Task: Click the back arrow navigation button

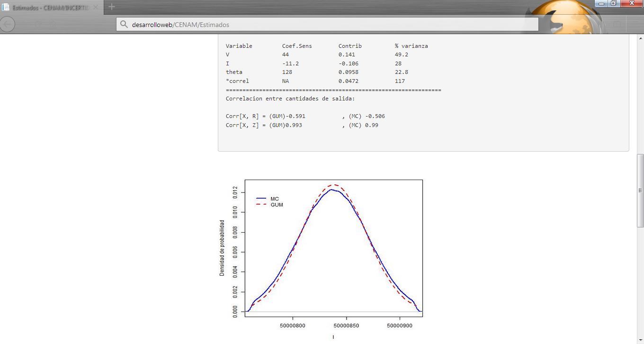Action: 8,24
